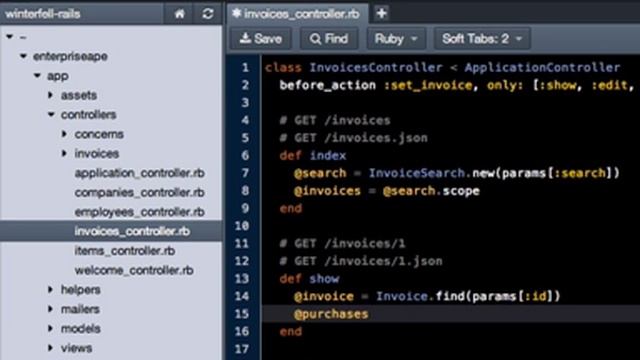Expand the helpers folder arrow
The height and width of the screenshot is (360, 640).
[51, 289]
